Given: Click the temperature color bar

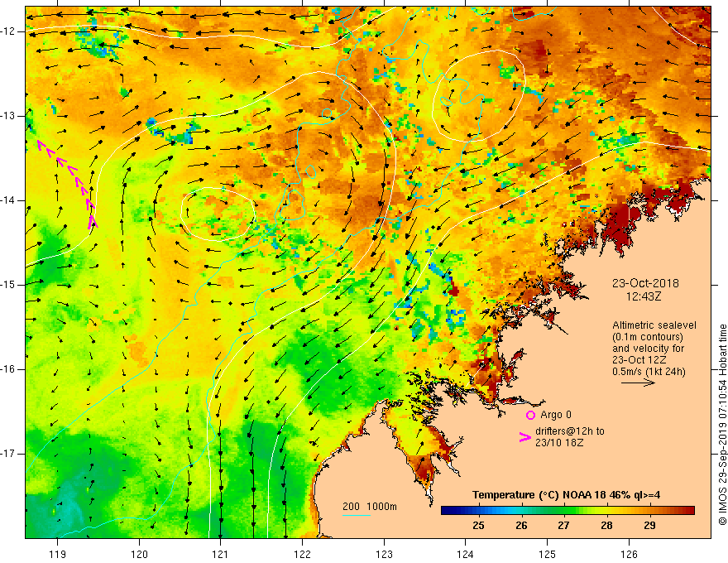Looking at the screenshot, I should pyautogui.click(x=568, y=511).
